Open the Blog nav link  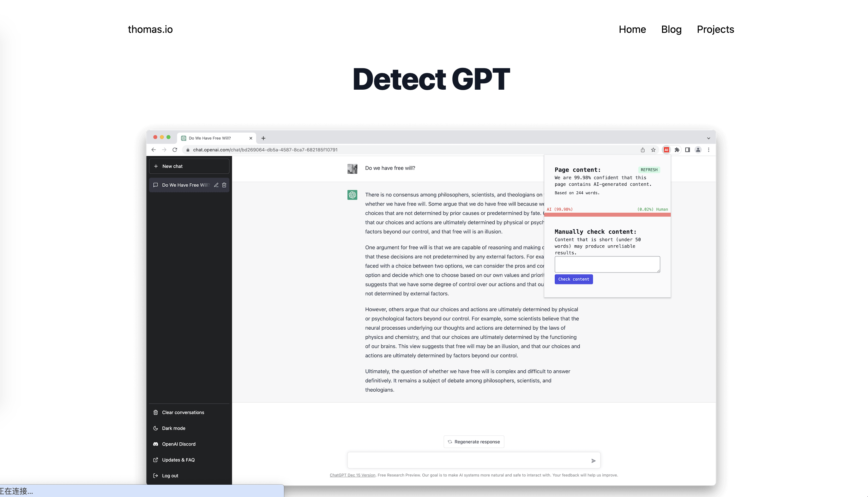671,29
